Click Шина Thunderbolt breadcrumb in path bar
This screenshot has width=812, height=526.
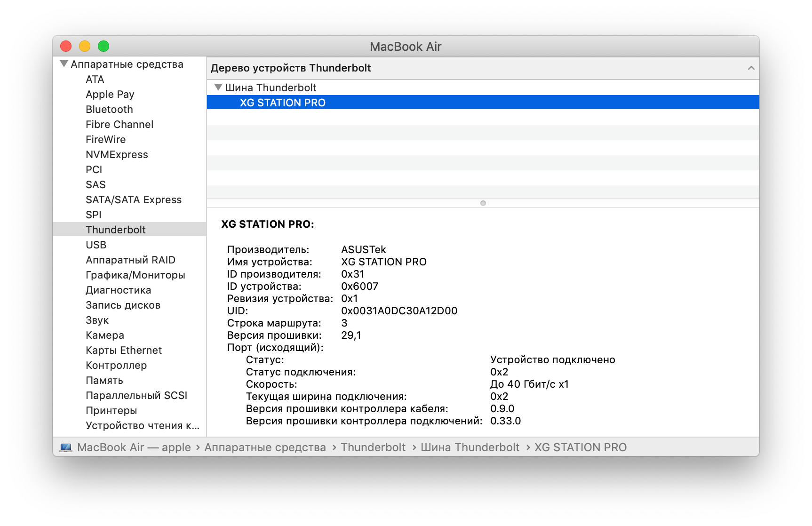[470, 447]
